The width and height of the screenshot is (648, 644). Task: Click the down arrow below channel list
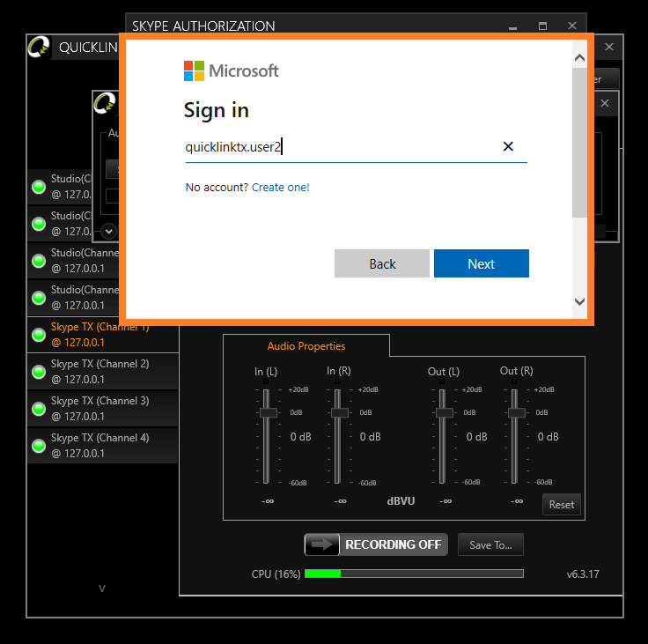102,588
